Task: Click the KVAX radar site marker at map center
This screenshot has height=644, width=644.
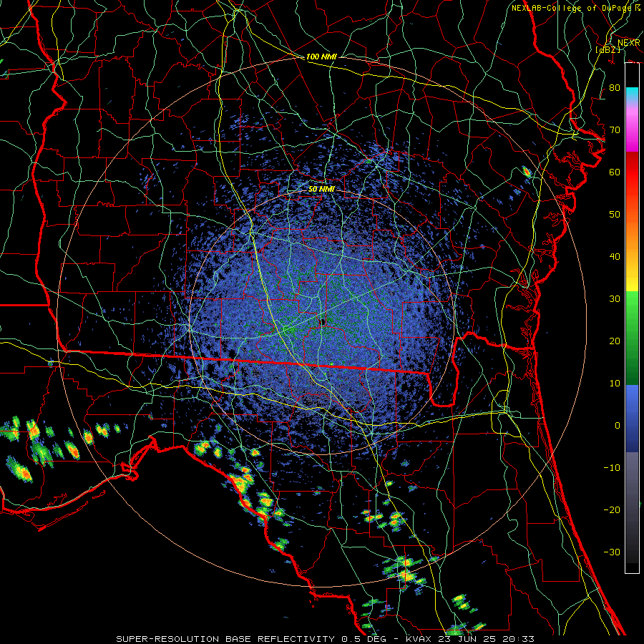Action: [323, 322]
